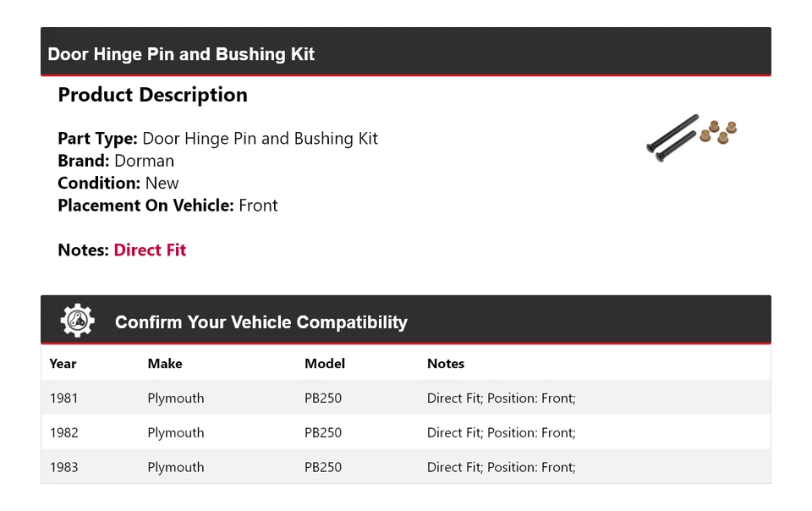Click the Part Type description line
The width and height of the screenshot is (812, 511).
[217, 139]
